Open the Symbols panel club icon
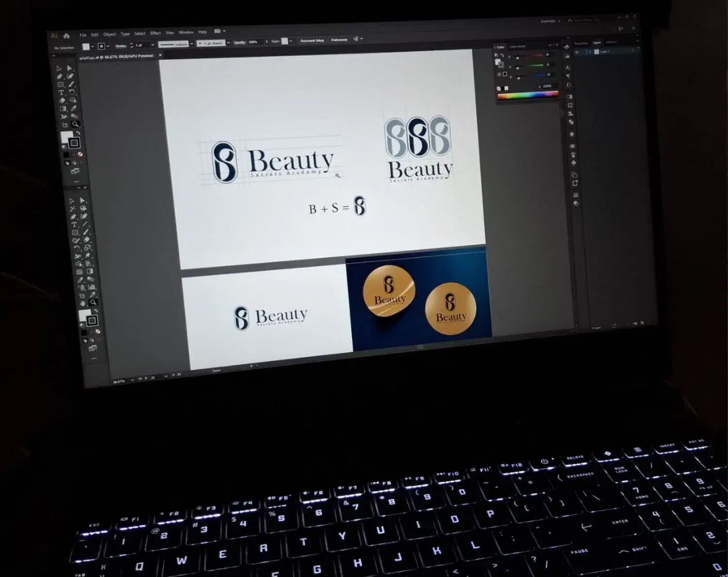The height and width of the screenshot is (577, 728). [x=573, y=163]
